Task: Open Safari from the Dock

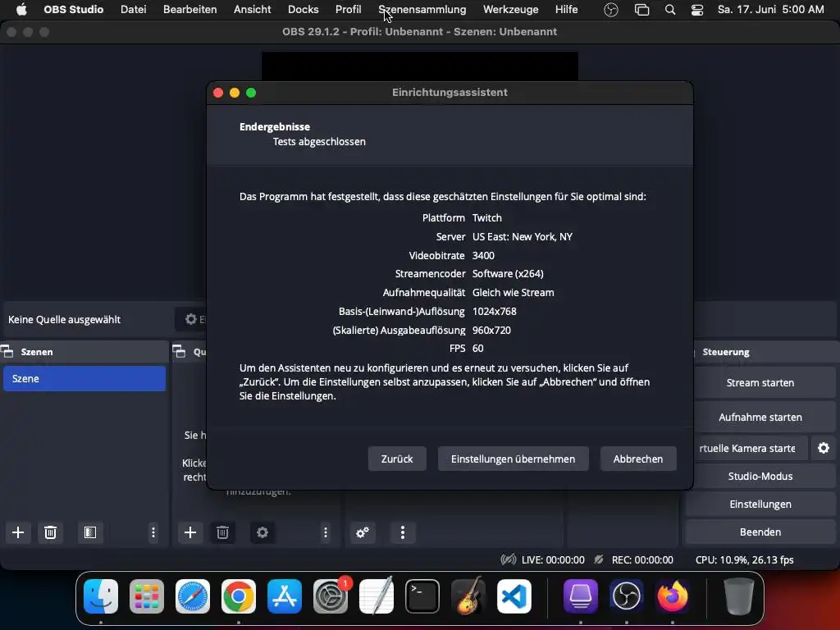Action: tap(193, 596)
